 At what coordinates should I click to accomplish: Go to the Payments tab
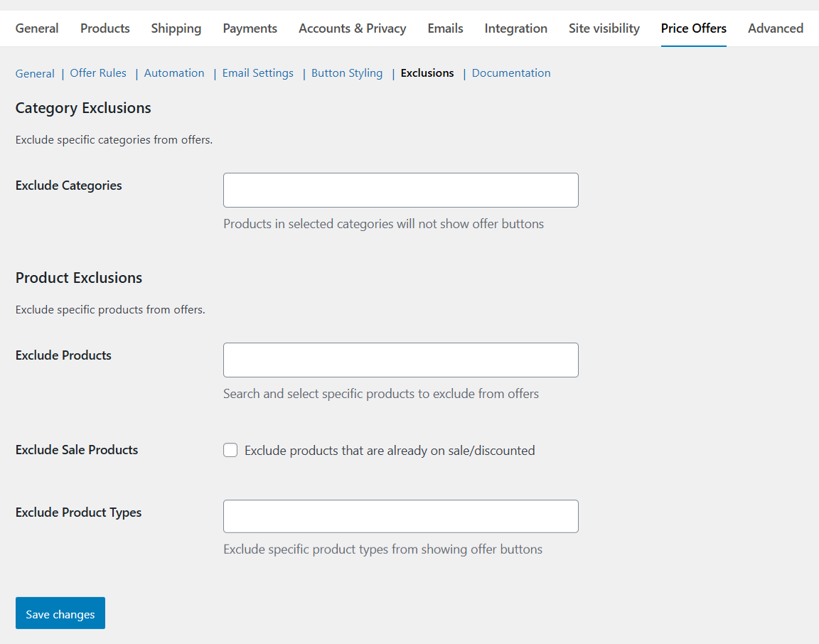click(250, 28)
